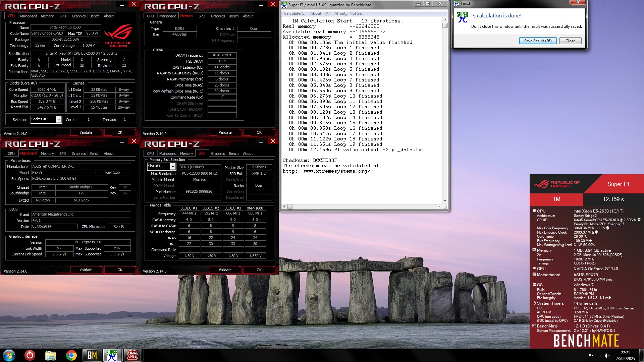Screen dimensions: 644x362
Task: Click down arrow of Super PI vertical scrollbar
Action: (445, 201)
